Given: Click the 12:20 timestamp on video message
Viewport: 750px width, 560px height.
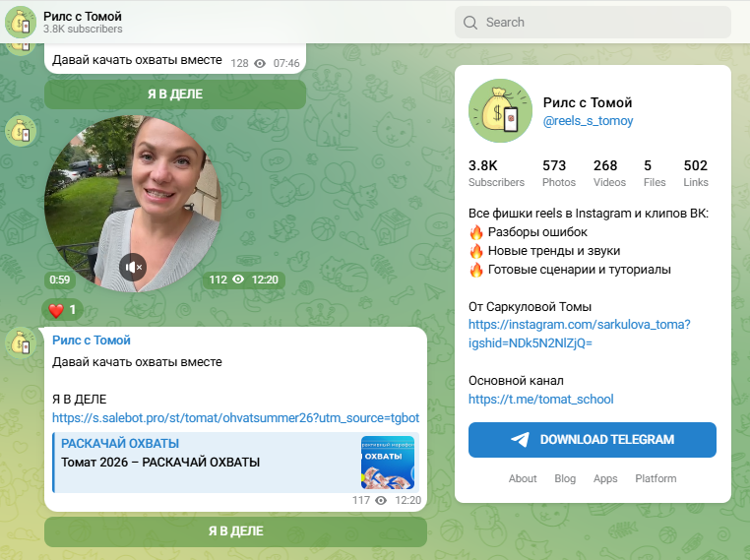Looking at the screenshot, I should tap(265, 280).
